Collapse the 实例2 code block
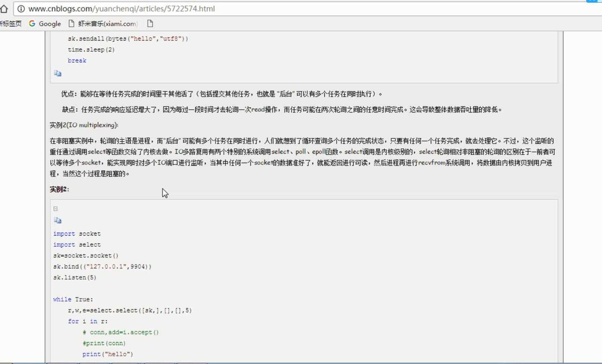Viewport: 602px width, 364px height. click(55, 209)
